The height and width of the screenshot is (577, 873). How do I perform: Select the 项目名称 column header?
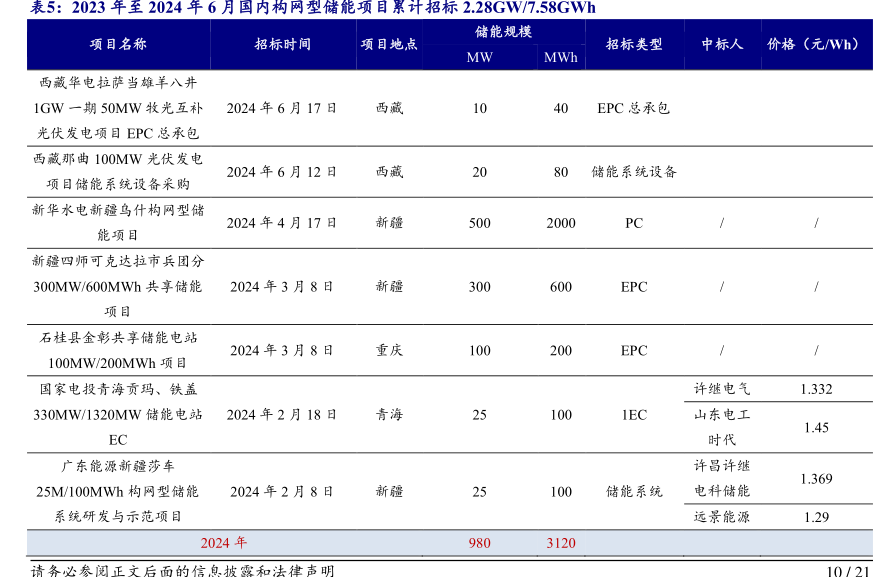(x=118, y=44)
